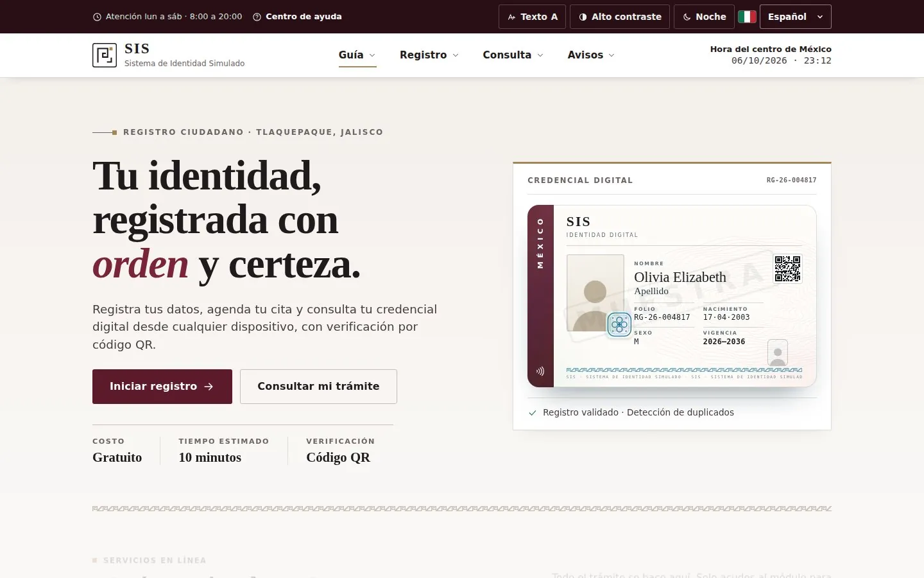Click the NFC wave icon on the card
This screenshot has width=924, height=578.
540,371
